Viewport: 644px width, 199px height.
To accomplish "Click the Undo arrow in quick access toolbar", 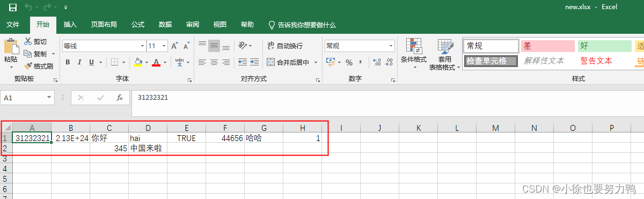I will click(28, 8).
